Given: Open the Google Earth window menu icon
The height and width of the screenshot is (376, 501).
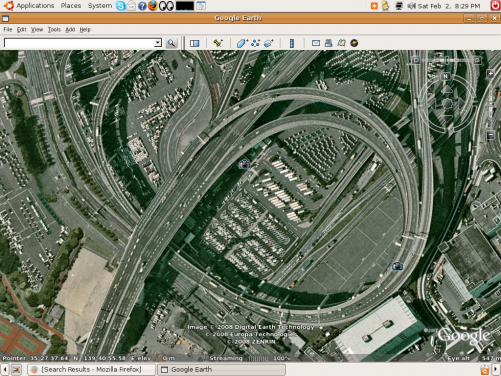Looking at the screenshot, I should click(x=5, y=18).
